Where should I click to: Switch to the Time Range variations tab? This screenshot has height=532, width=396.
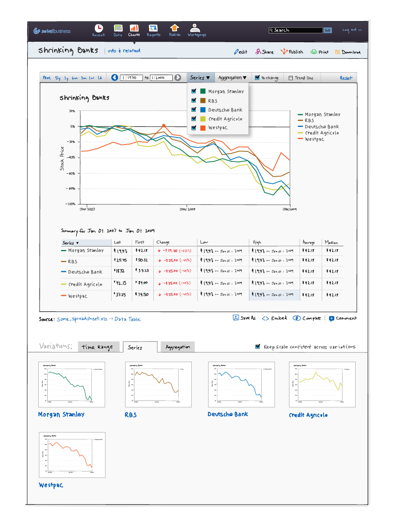point(97,347)
